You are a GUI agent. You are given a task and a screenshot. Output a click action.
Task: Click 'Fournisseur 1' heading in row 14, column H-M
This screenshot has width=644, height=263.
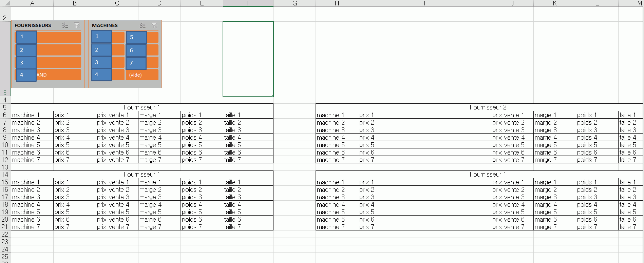click(488, 175)
